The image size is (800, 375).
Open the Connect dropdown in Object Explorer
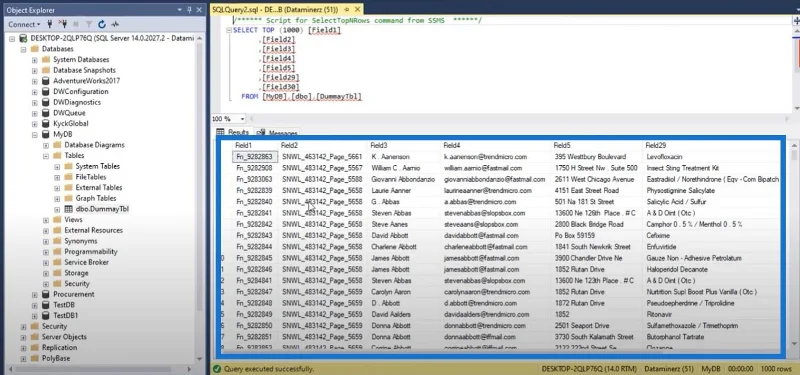(x=24, y=24)
